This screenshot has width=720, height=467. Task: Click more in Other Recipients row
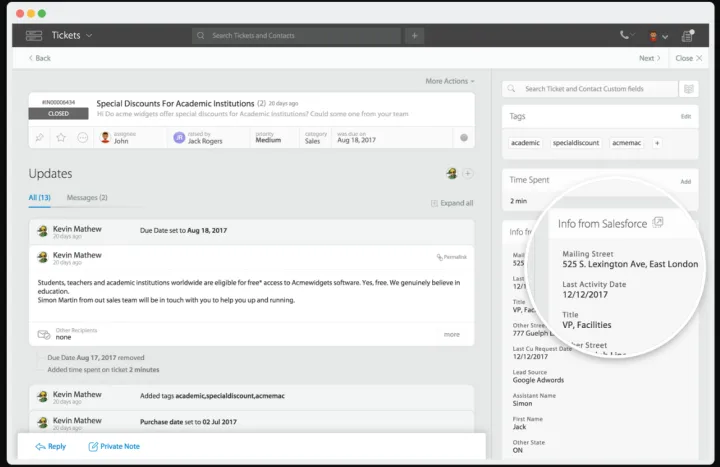[x=451, y=334]
